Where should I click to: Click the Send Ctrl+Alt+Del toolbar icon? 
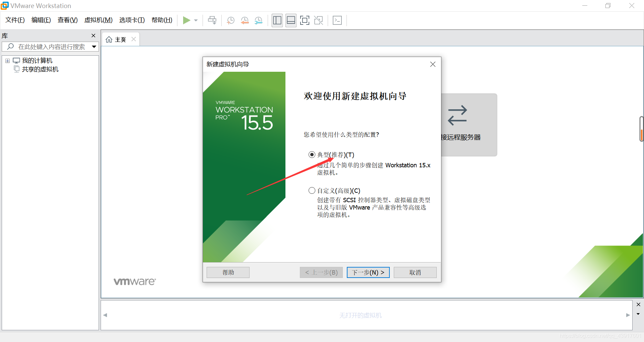(x=212, y=20)
